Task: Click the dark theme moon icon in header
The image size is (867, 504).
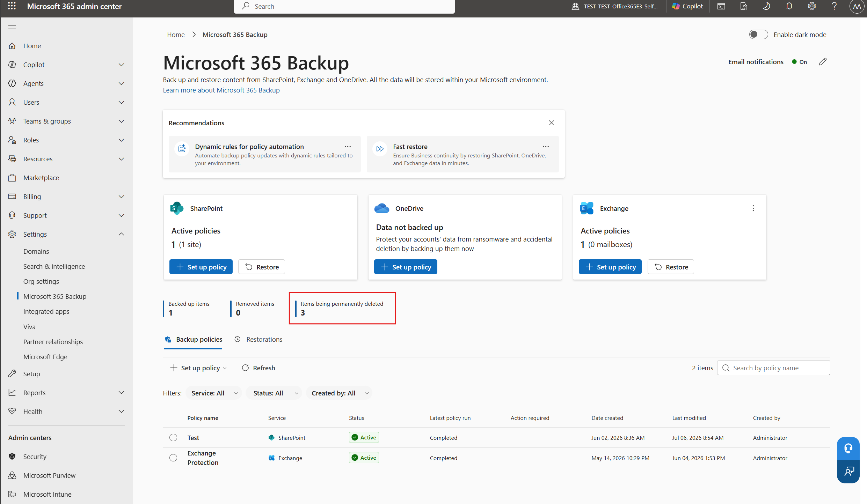Action: click(766, 6)
